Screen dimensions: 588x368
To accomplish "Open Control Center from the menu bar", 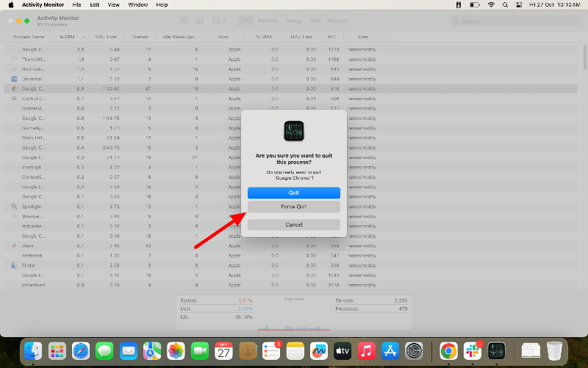I will 519,5.
